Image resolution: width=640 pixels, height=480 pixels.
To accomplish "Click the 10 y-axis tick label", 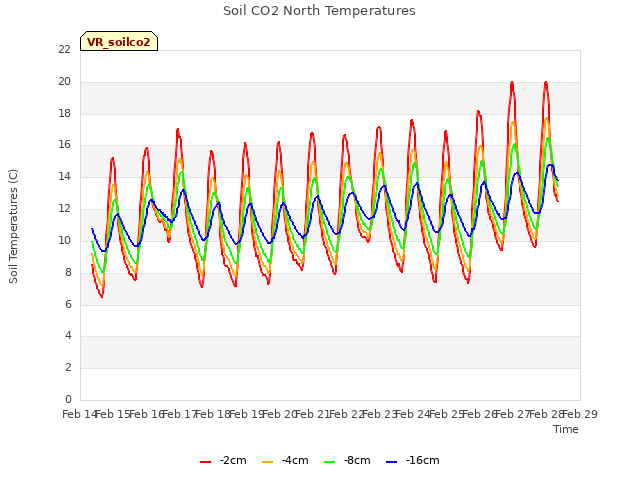I will [x=64, y=240].
